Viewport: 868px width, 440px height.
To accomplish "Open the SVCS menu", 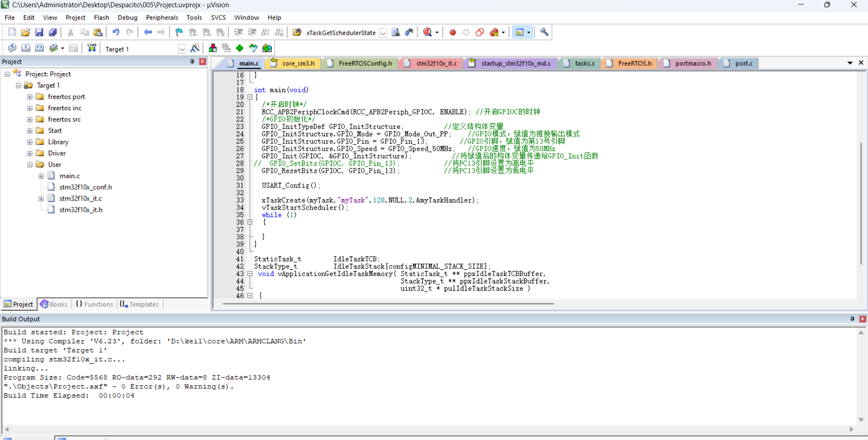I will (218, 17).
